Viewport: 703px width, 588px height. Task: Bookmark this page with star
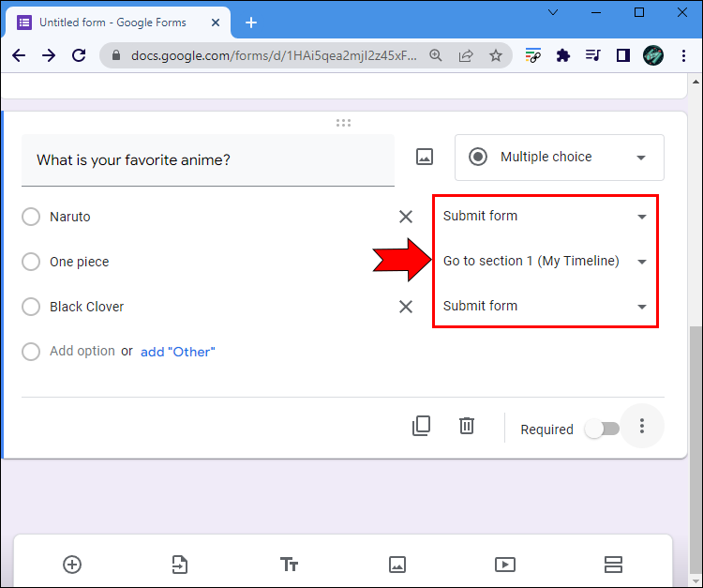tap(496, 55)
